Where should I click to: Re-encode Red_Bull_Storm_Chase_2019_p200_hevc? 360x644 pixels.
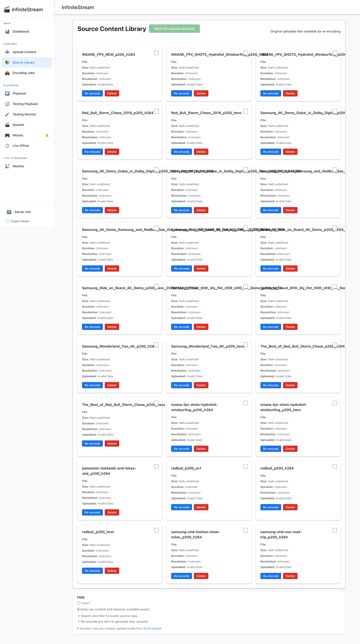(x=182, y=152)
